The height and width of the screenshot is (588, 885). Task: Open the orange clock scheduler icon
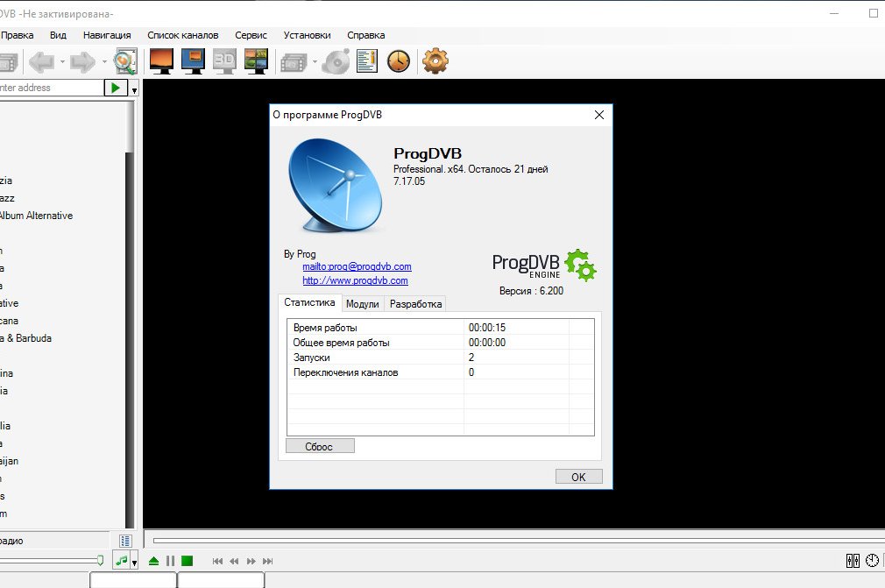pyautogui.click(x=399, y=61)
